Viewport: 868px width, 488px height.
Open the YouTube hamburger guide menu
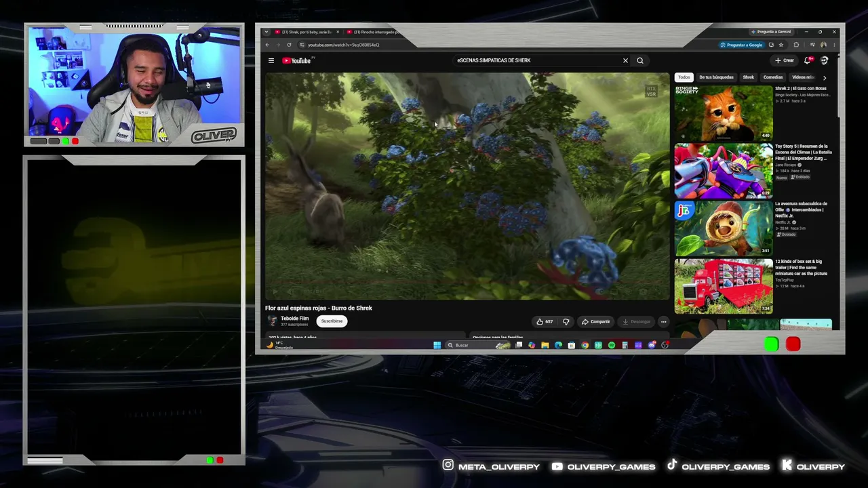coord(271,60)
